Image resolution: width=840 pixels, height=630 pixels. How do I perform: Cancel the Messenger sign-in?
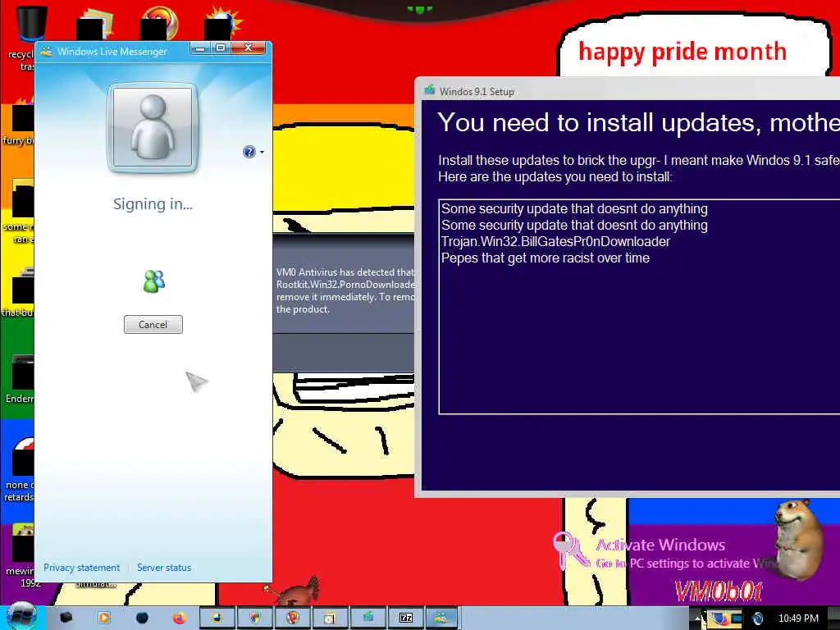pos(153,324)
